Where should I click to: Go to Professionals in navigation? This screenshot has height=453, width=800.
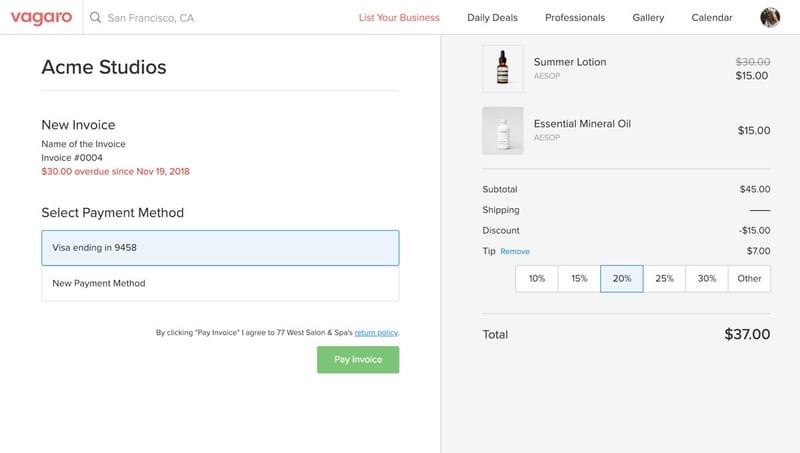575,18
